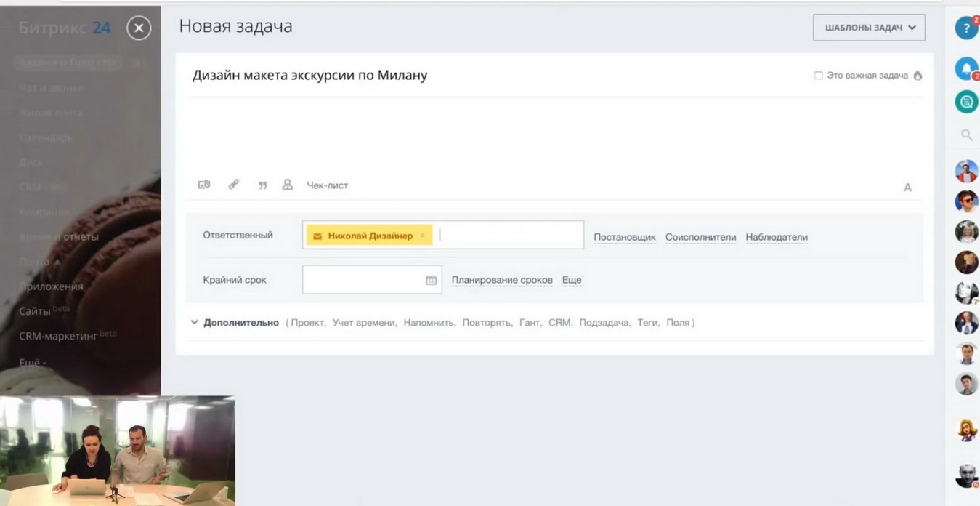
Task: Open the "Шаблоны задач" dropdown
Action: [869, 28]
